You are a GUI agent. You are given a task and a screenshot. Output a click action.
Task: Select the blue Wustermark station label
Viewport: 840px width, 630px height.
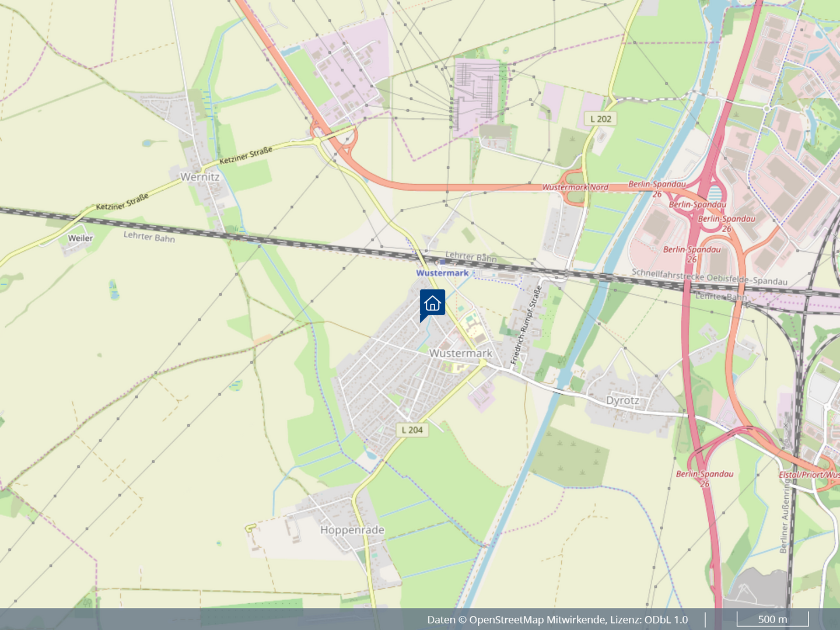coord(442,273)
